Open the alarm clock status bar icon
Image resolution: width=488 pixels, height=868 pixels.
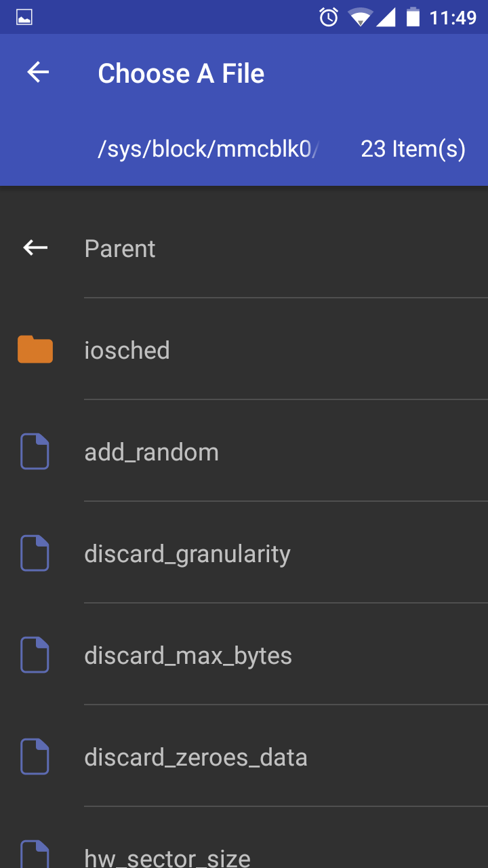pos(329,18)
